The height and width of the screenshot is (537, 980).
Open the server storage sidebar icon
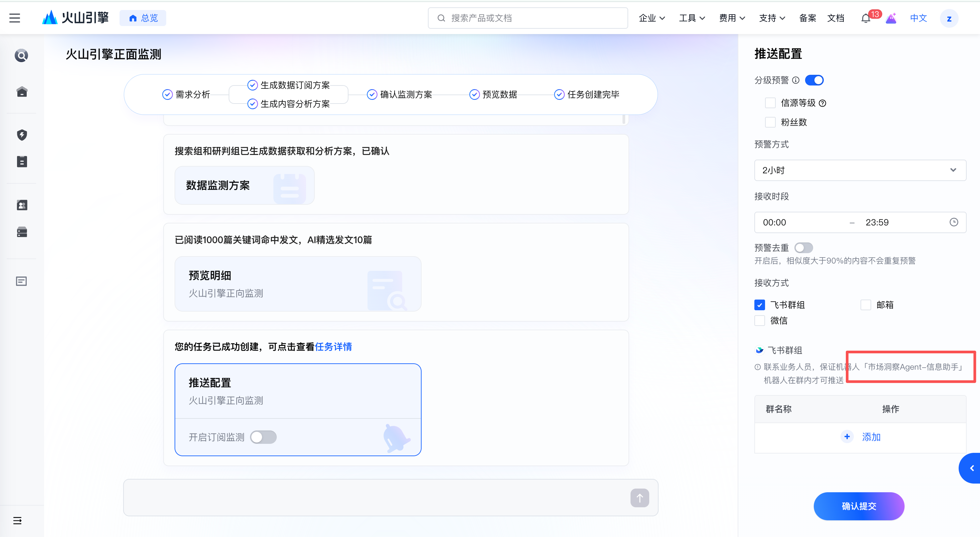22,232
